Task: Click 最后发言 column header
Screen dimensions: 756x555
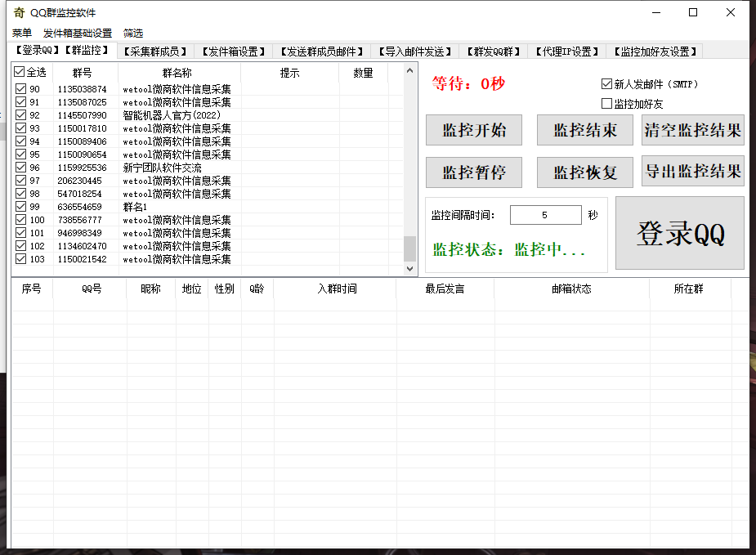Action: pos(445,289)
